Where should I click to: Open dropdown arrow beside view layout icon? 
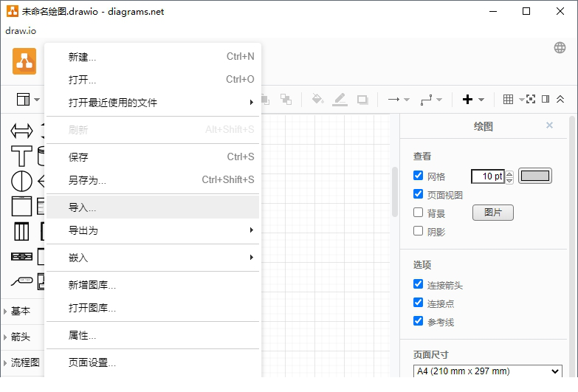[37, 100]
